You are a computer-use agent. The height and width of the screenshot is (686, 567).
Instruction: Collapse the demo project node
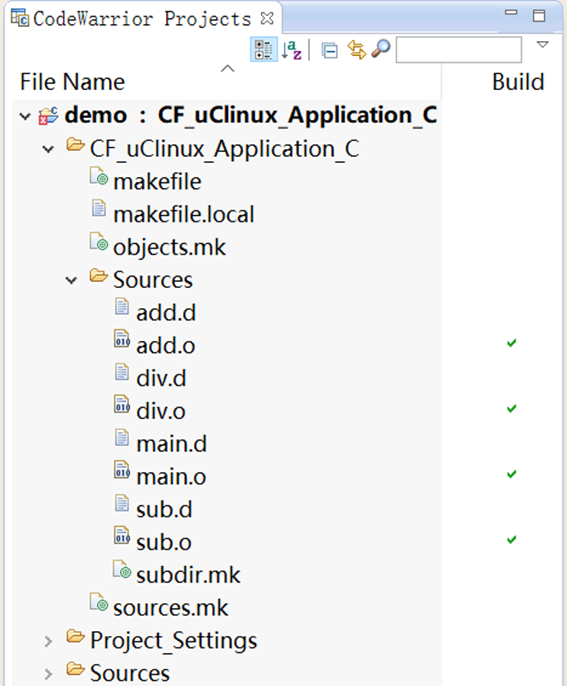click(x=25, y=116)
